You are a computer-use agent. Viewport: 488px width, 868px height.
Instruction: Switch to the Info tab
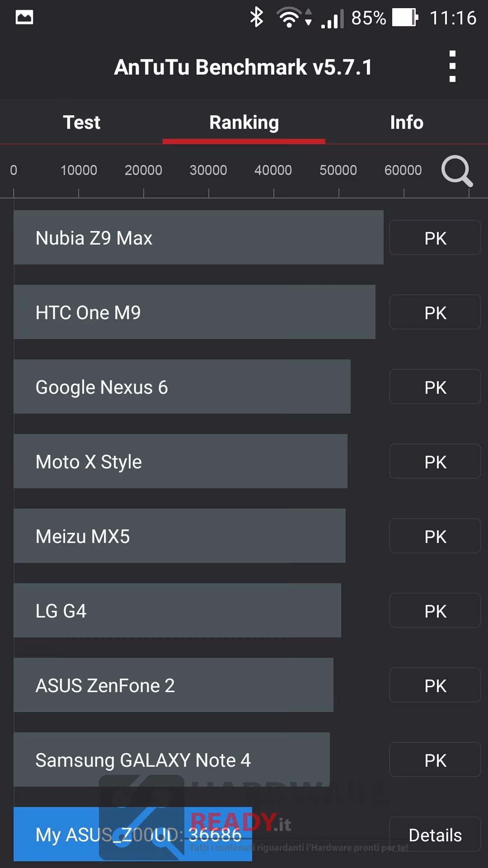407,122
